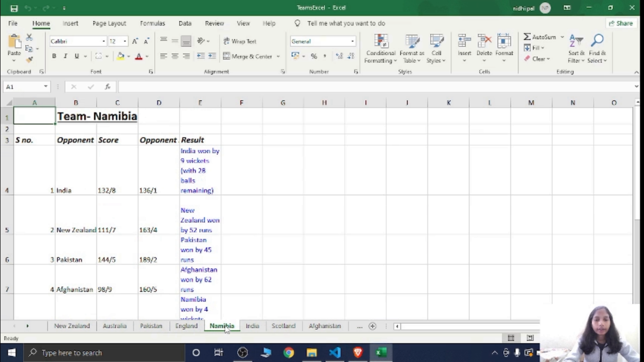The image size is (644, 362).
Task: Apply the red font color swatch
Action: (139, 56)
